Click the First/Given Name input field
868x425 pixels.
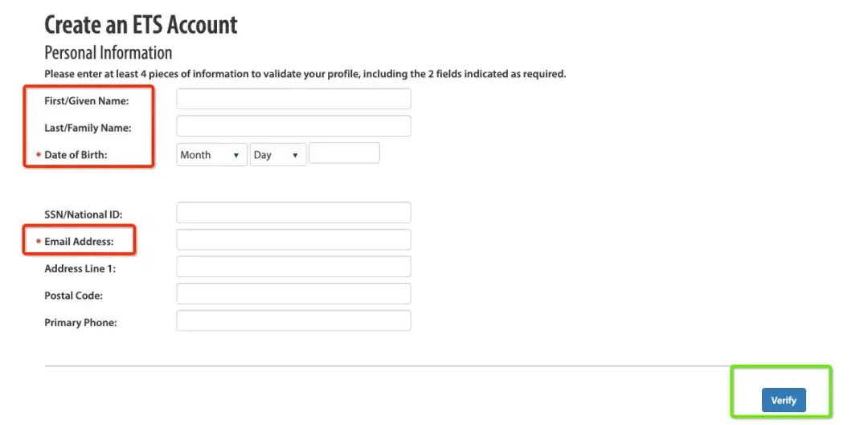point(293,99)
